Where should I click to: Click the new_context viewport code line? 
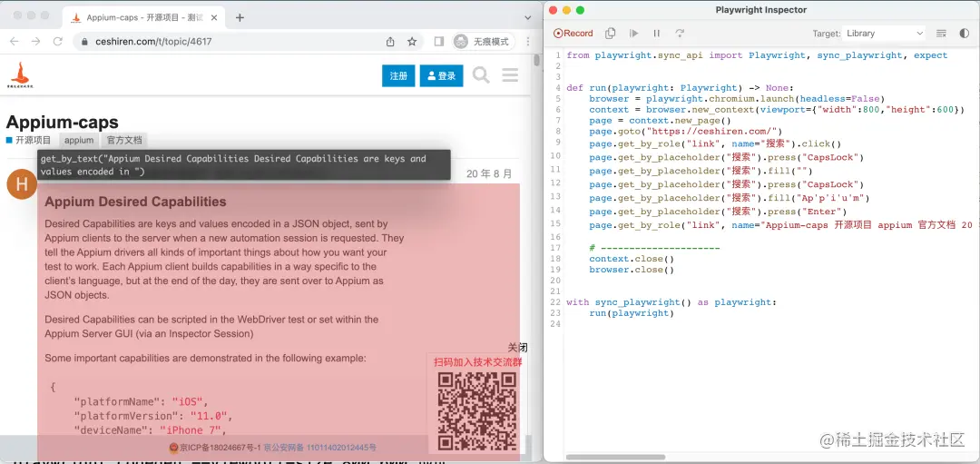coord(777,110)
